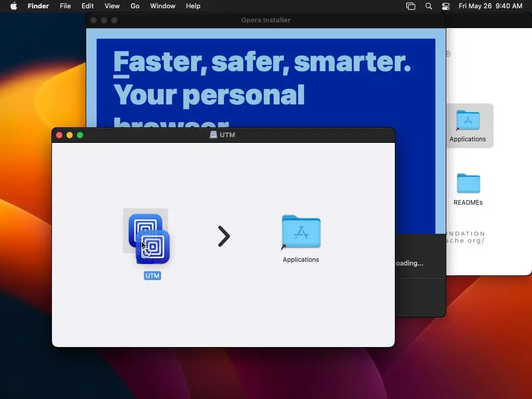532x399 pixels.
Task: Close the UTM window
Action: 59,135
